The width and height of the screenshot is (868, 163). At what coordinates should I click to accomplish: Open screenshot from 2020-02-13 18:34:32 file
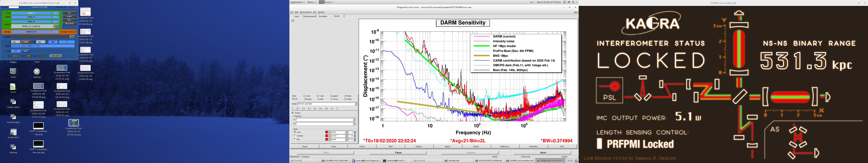62,86
